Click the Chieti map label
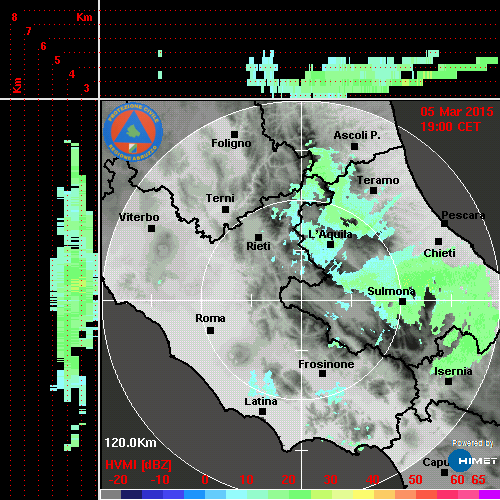The width and height of the screenshot is (500, 500). click(x=439, y=253)
